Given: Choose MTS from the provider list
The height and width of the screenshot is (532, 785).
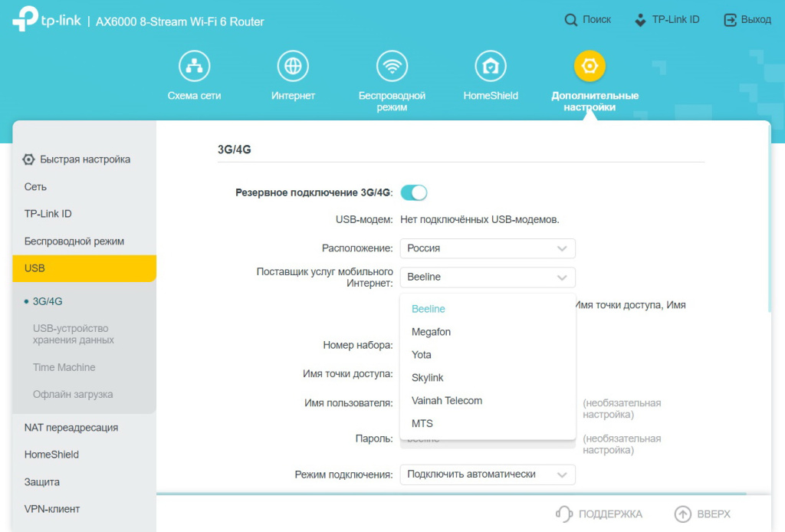Looking at the screenshot, I should click(x=488, y=424).
